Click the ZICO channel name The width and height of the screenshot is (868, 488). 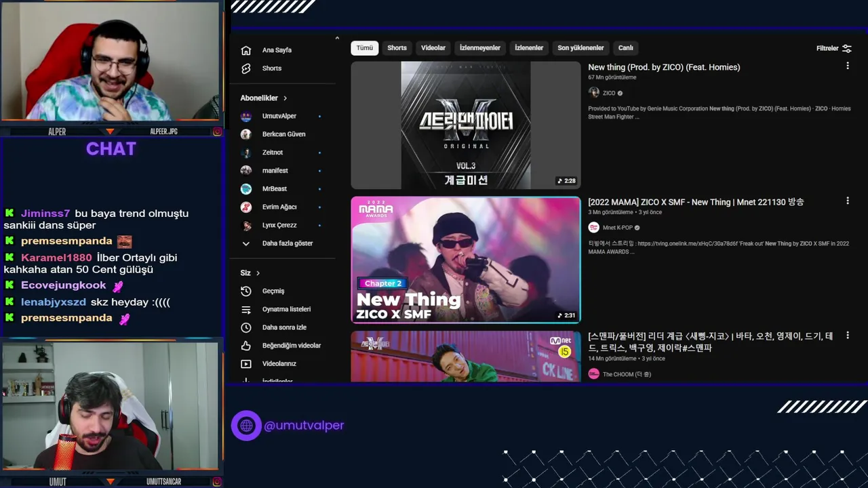609,93
